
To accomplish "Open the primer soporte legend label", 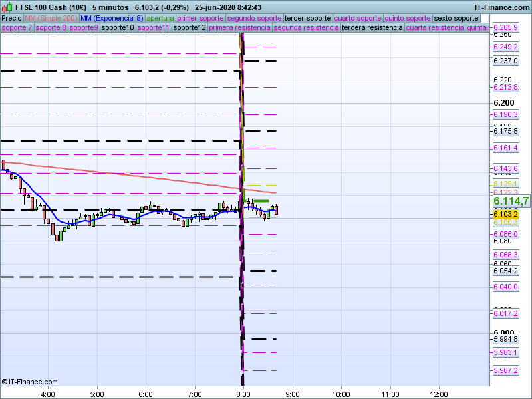I will click(x=200, y=18).
